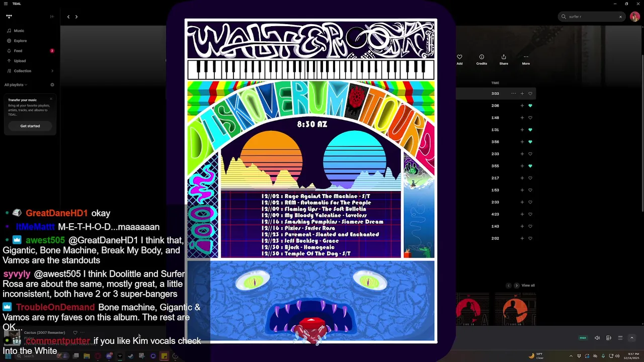Click the TIDAL logo in sidebar
The image size is (644, 362).
point(9,17)
